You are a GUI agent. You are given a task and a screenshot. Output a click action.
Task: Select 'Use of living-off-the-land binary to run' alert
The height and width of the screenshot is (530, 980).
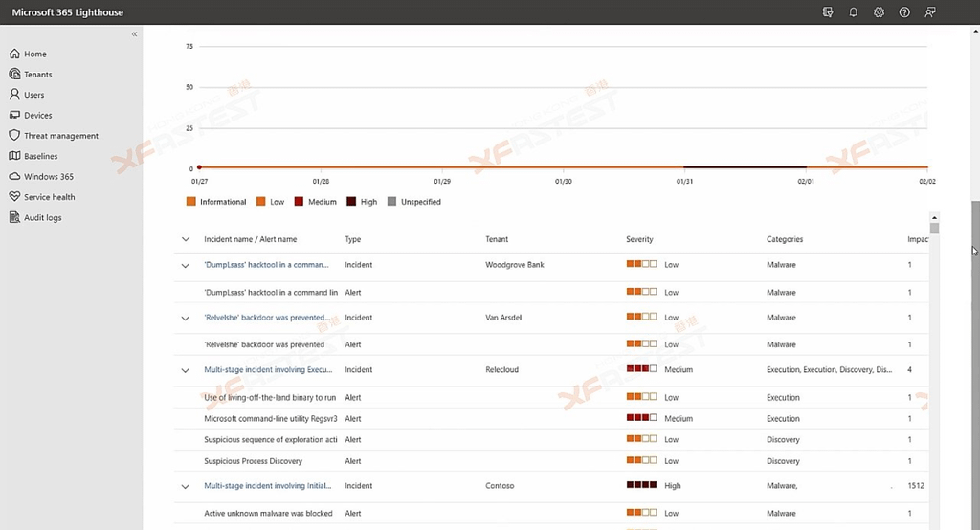click(x=551, y=398)
